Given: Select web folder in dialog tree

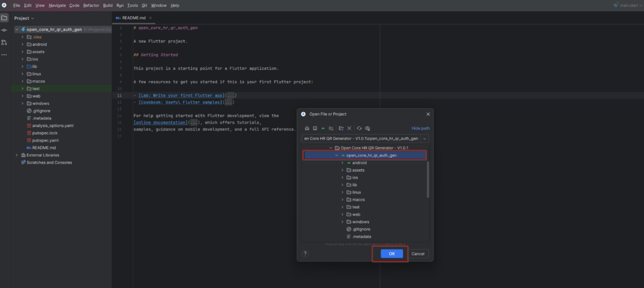Looking at the screenshot, I should [356, 214].
